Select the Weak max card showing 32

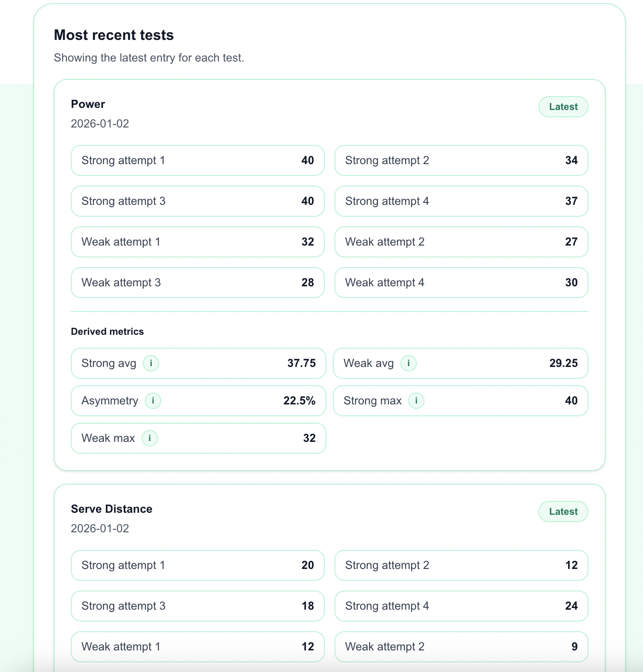pyautogui.click(x=198, y=438)
